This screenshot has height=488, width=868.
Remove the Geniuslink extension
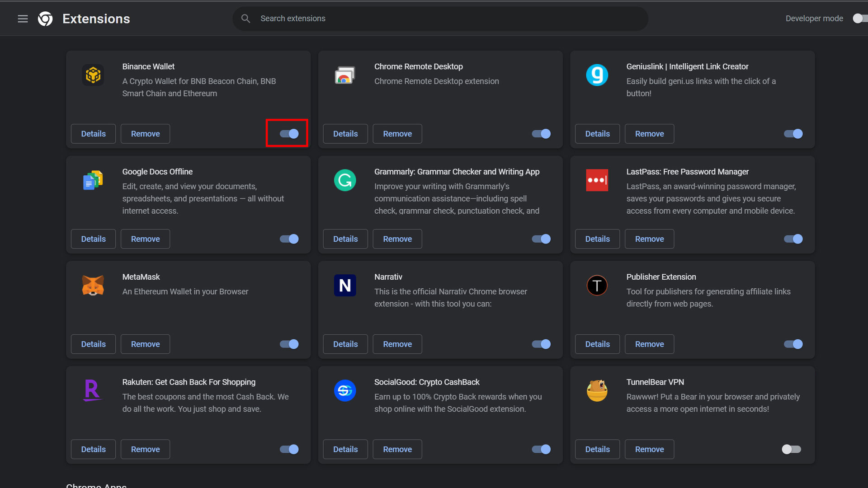[x=649, y=134]
